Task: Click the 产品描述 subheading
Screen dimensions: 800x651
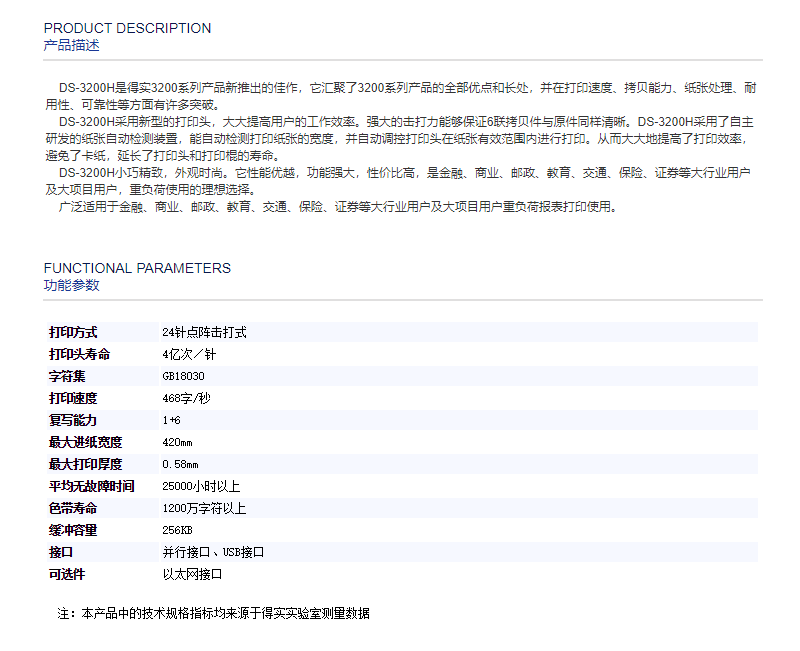Action: pyautogui.click(x=71, y=45)
